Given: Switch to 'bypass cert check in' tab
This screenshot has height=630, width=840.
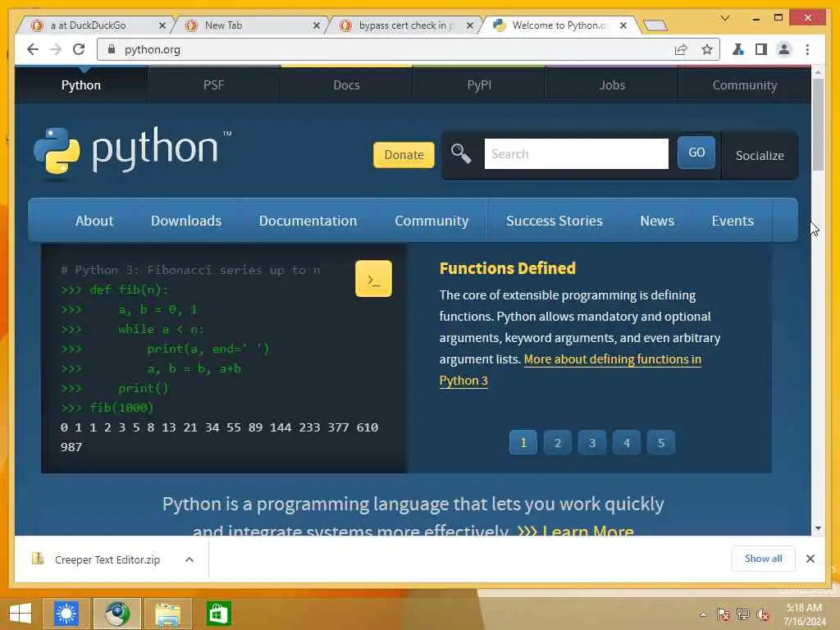Looking at the screenshot, I should pyautogui.click(x=405, y=25).
